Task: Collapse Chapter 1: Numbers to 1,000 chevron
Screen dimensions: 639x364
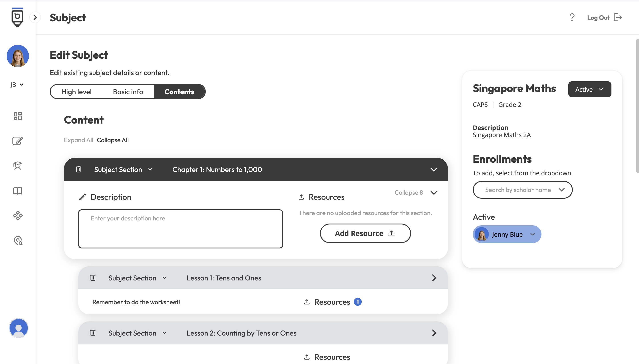Action: [434, 169]
